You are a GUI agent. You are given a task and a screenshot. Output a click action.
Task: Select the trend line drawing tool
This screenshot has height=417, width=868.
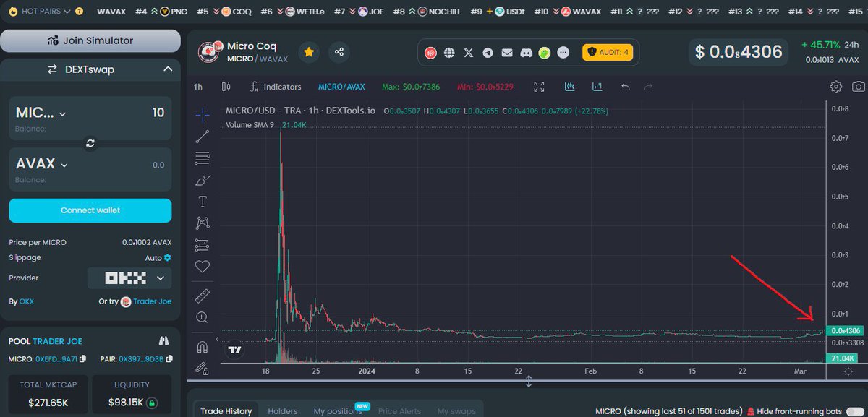coord(202,136)
